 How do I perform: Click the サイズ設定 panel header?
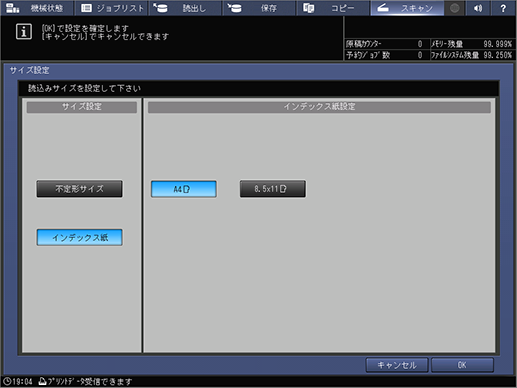click(82, 107)
